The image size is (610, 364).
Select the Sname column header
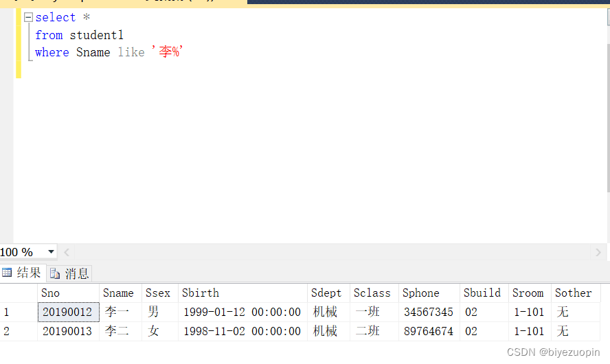point(121,293)
